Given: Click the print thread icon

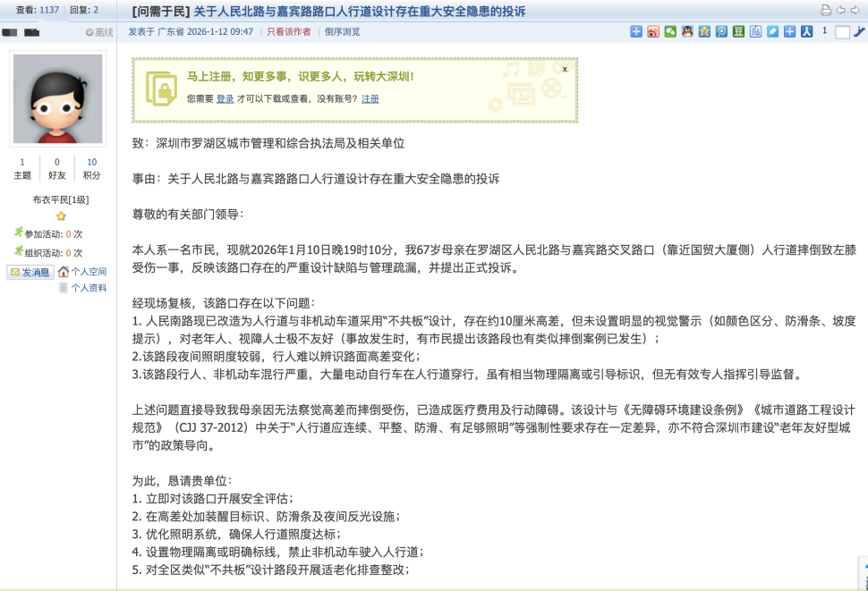Looking at the screenshot, I should coord(826,11).
